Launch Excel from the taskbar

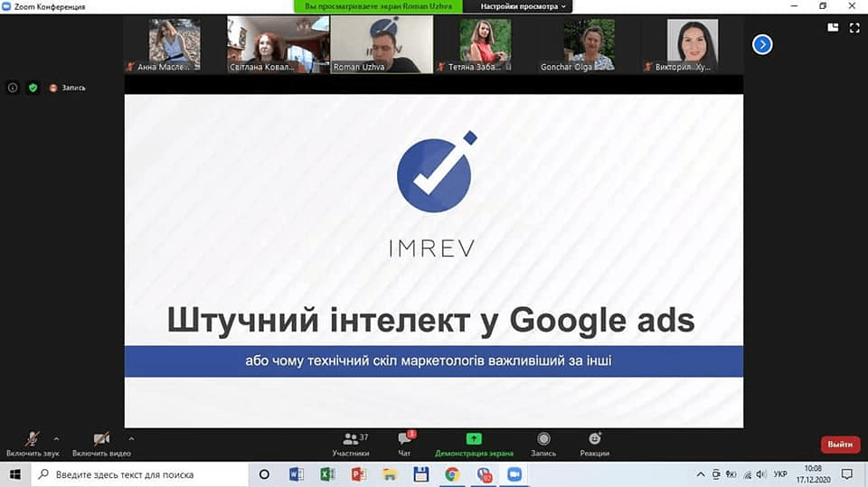coord(327,475)
